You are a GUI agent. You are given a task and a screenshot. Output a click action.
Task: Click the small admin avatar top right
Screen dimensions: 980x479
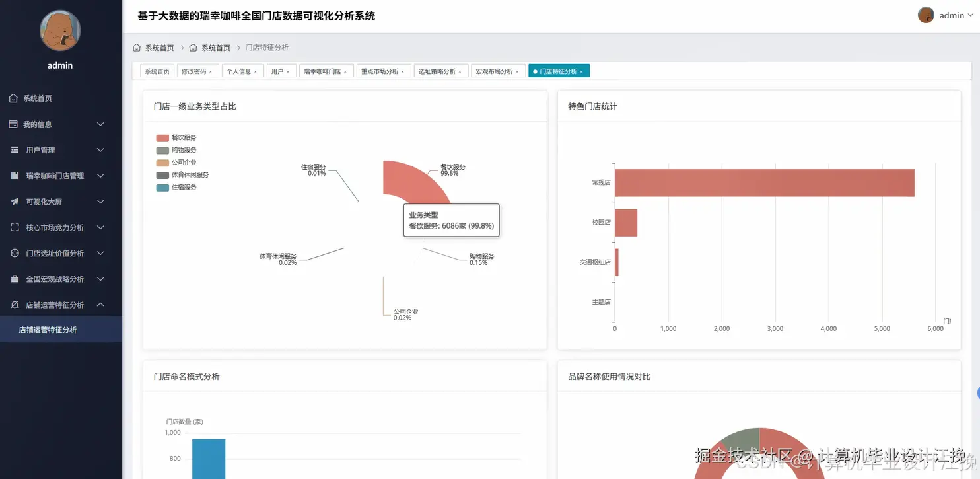926,15
